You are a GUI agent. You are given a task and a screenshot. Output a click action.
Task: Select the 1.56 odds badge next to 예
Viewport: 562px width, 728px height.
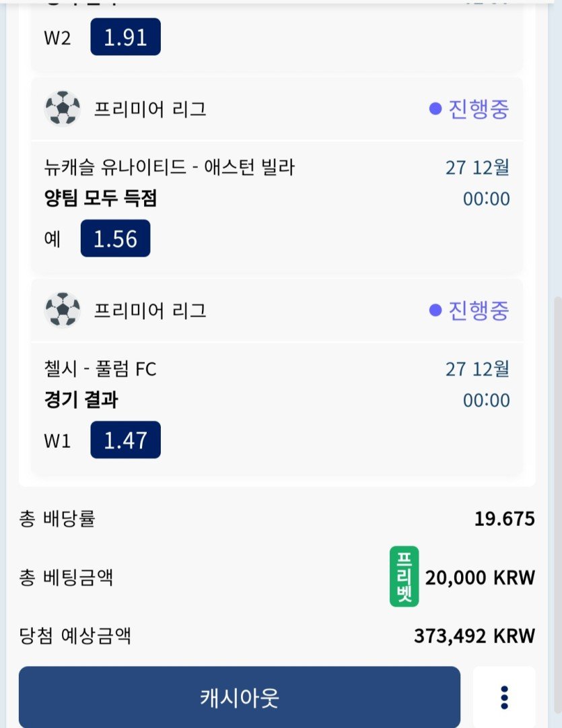coord(115,239)
